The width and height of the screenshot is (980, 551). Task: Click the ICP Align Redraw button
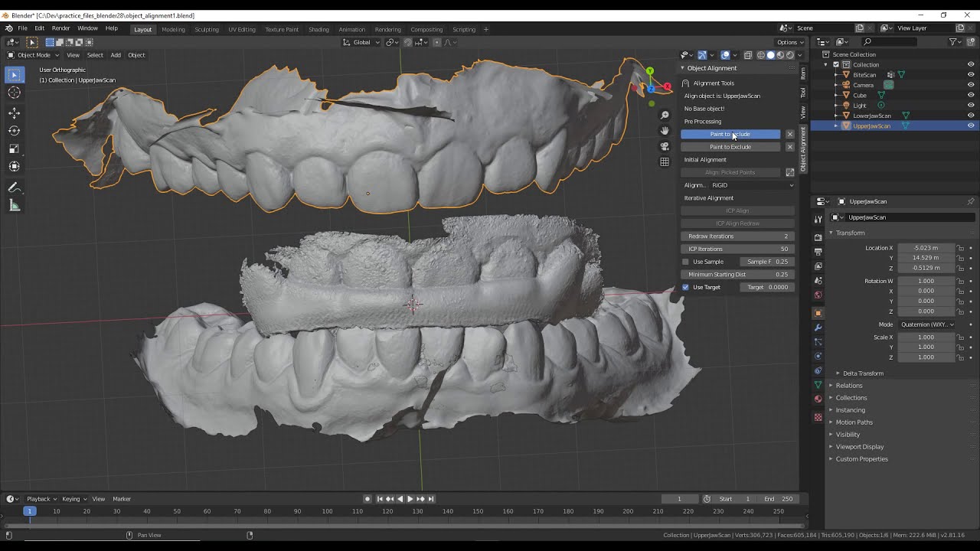point(738,223)
